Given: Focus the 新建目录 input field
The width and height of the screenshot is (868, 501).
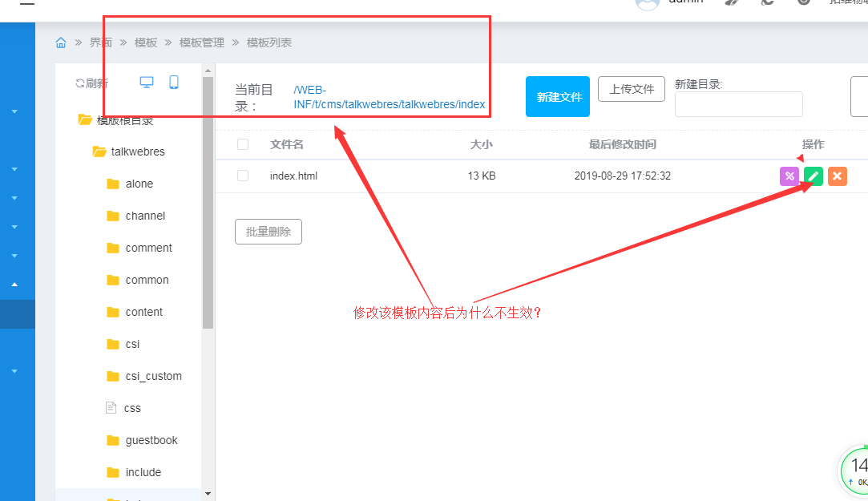Looking at the screenshot, I should (x=738, y=104).
